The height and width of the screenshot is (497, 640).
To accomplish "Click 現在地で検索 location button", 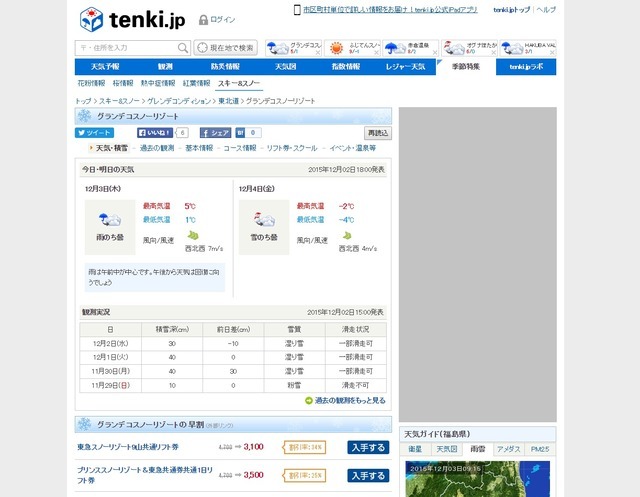I will click(225, 48).
